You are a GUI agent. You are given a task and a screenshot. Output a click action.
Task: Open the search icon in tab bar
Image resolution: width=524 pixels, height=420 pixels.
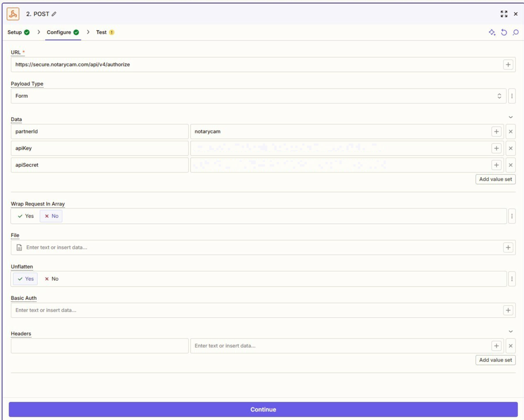click(516, 33)
